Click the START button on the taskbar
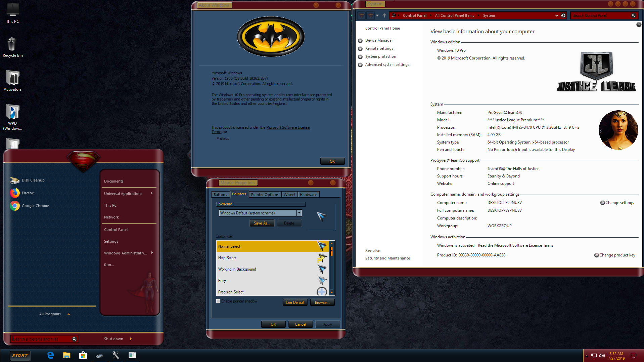 tap(20, 356)
